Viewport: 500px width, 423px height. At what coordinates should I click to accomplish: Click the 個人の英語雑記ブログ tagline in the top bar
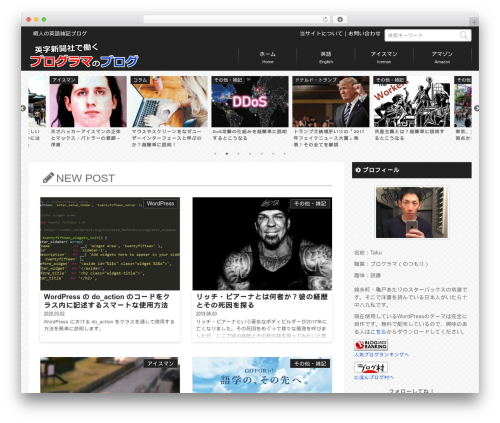(60, 33)
